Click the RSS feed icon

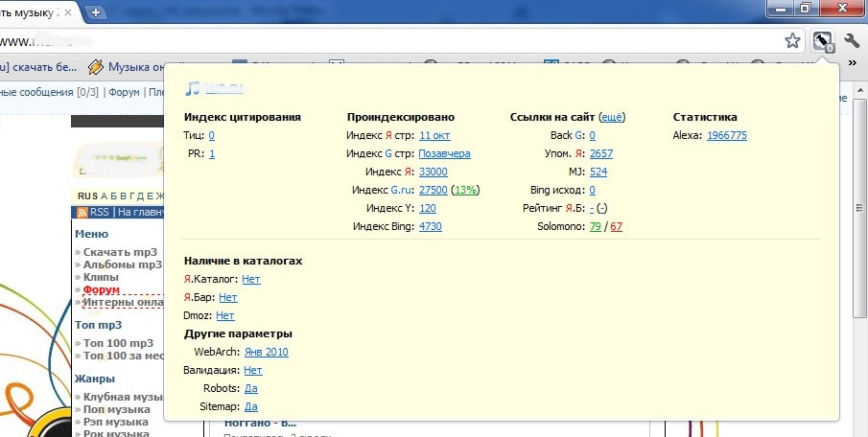(82, 212)
